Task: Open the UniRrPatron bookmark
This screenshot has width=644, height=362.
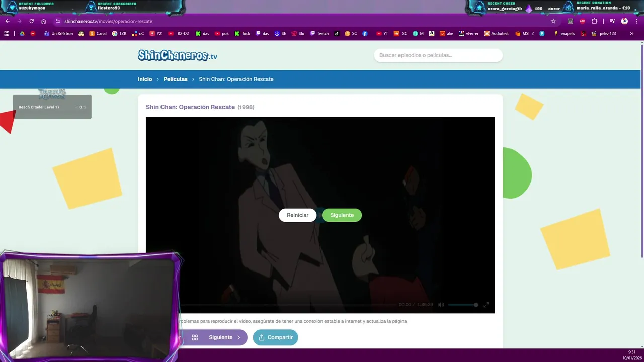Action: pos(58,34)
